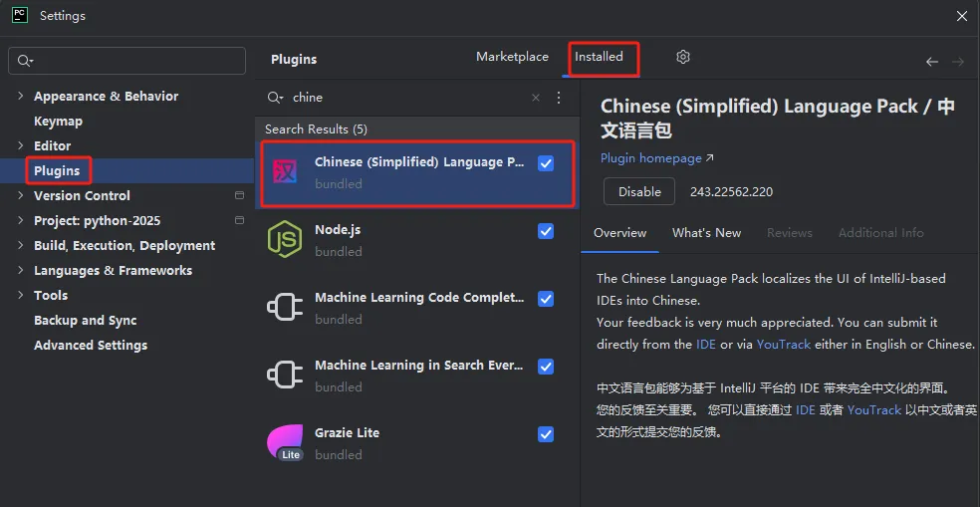Screen dimensions: 980x507
Task: Select the Node.js plugin row
Action: (417, 241)
